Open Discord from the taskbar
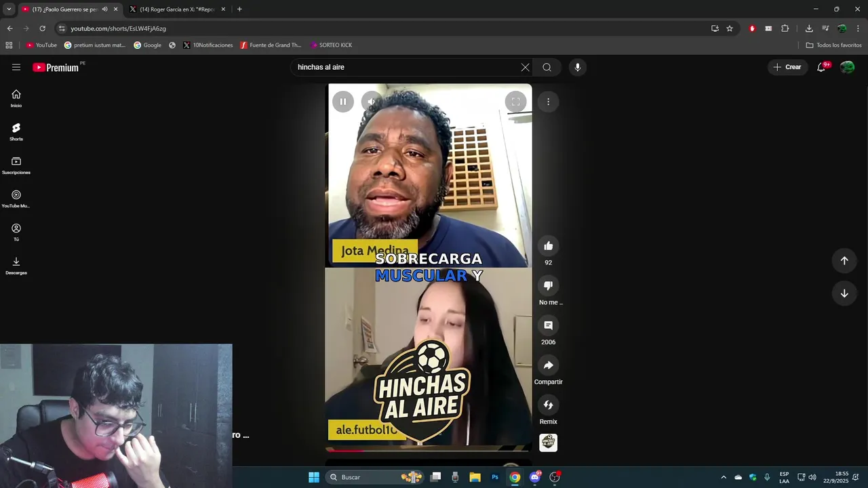The width and height of the screenshot is (868, 488). coord(535,477)
